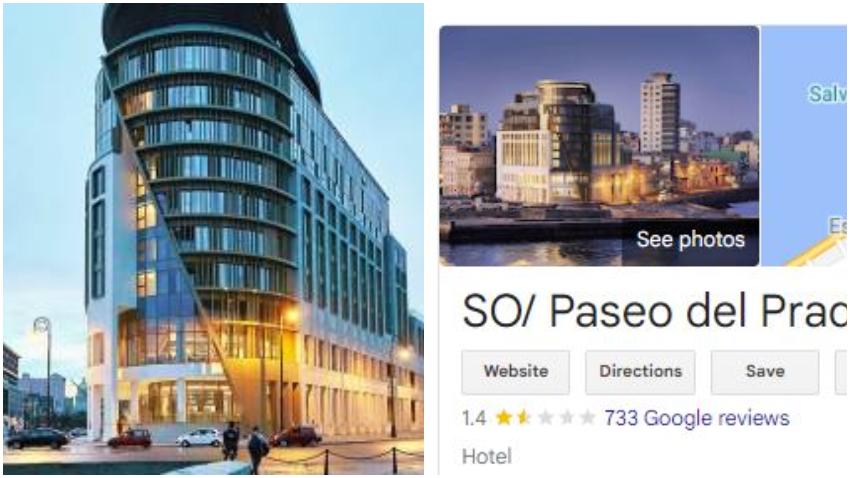The image size is (850, 478).
Task: Open the hotel skyline thumbnail photo
Action: click(x=599, y=146)
